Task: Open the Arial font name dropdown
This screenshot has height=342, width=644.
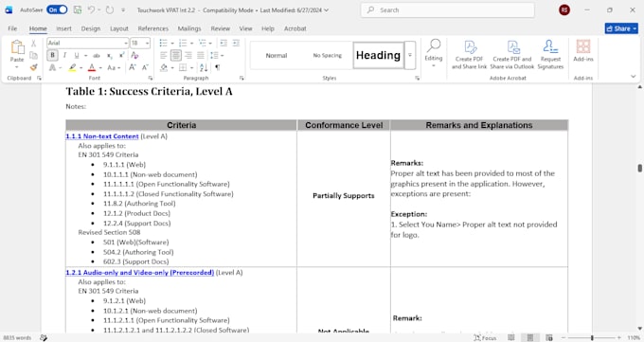Action: [126, 43]
